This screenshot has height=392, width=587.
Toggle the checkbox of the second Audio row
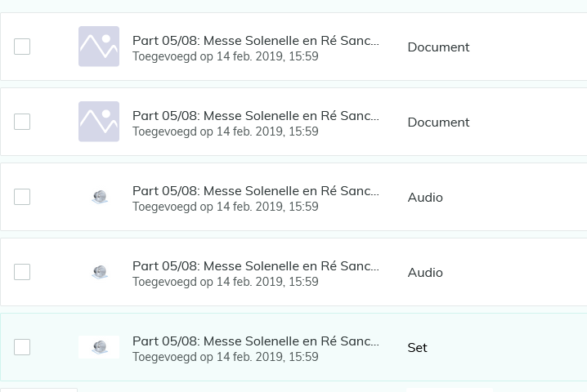[x=22, y=272]
